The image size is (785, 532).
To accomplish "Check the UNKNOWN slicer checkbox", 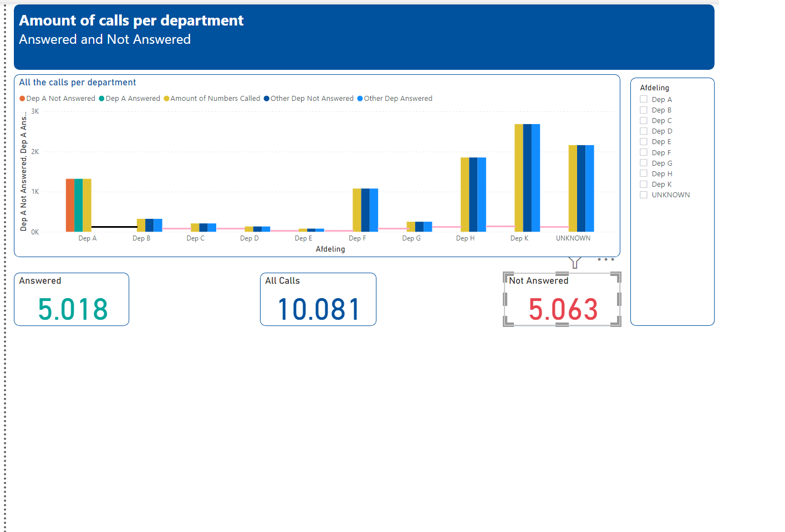I will pos(644,195).
